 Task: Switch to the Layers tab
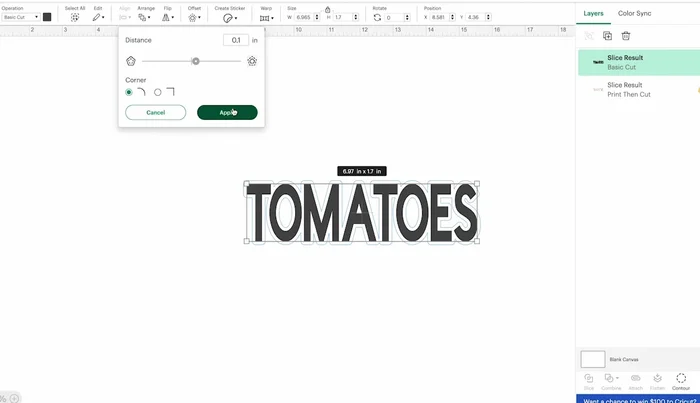(x=593, y=13)
